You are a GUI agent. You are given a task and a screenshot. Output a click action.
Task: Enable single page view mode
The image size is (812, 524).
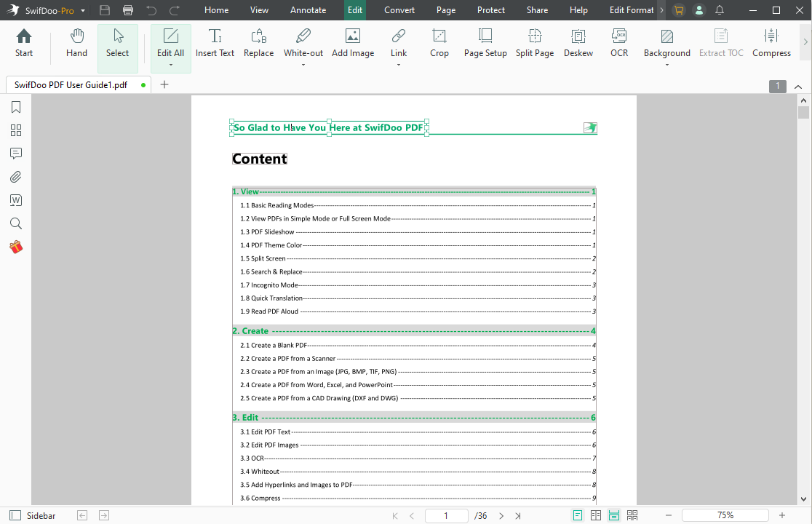[x=578, y=515]
